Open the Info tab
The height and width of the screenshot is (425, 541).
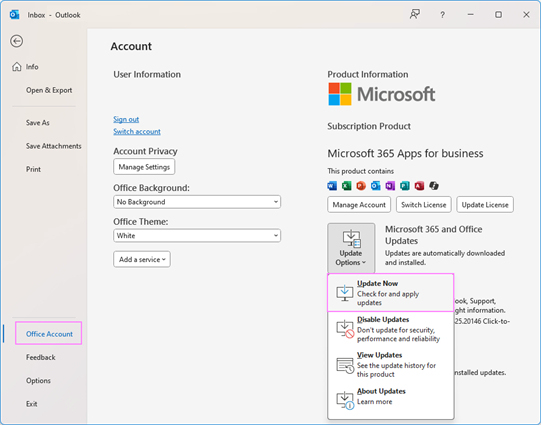(32, 67)
